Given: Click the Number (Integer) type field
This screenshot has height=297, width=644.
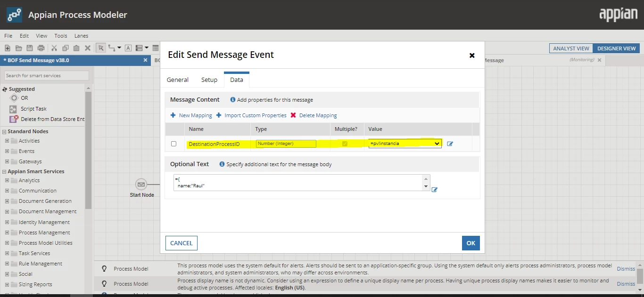Looking at the screenshot, I should tap(286, 144).
